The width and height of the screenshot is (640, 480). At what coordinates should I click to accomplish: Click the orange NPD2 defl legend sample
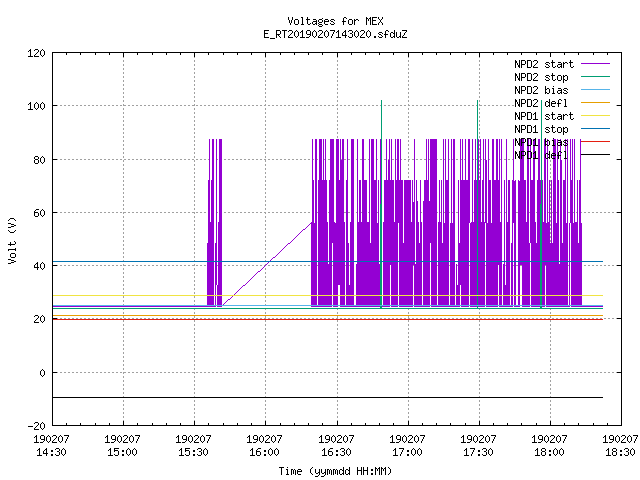click(x=596, y=102)
